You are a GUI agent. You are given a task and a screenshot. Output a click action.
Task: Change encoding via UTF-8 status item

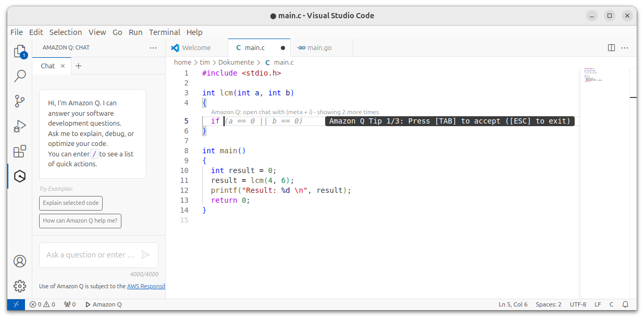pos(578,304)
